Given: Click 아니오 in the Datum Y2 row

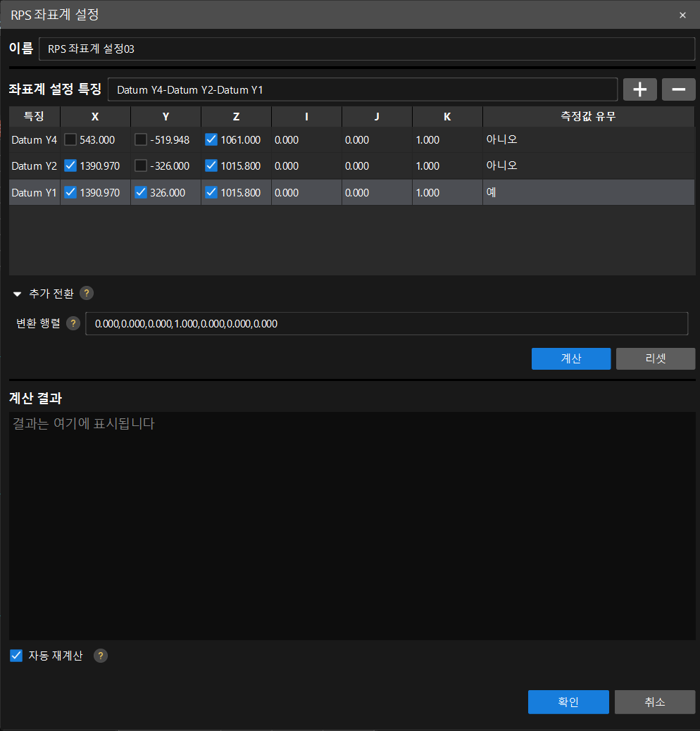Looking at the screenshot, I should pyautogui.click(x=501, y=165).
